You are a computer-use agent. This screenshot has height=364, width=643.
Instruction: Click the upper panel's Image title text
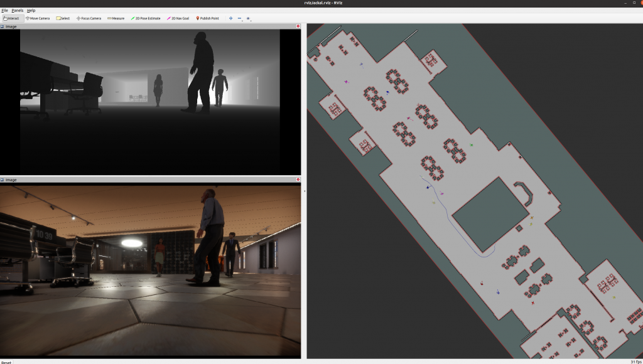[x=11, y=26]
